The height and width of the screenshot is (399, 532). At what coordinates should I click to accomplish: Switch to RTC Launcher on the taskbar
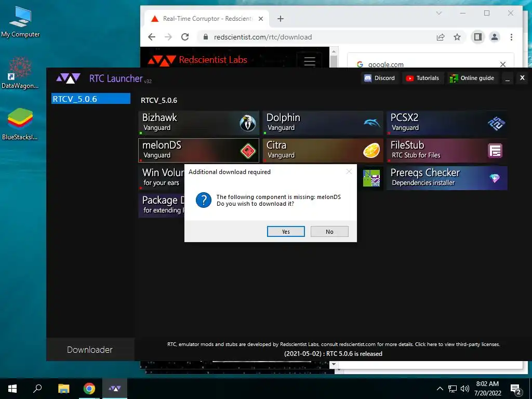pos(115,388)
